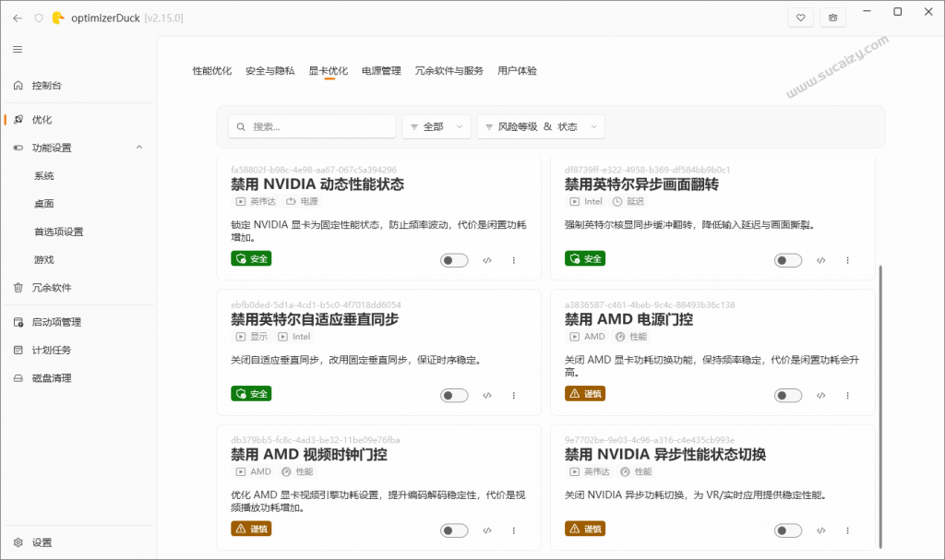Click the back arrow icon

pyautogui.click(x=18, y=18)
